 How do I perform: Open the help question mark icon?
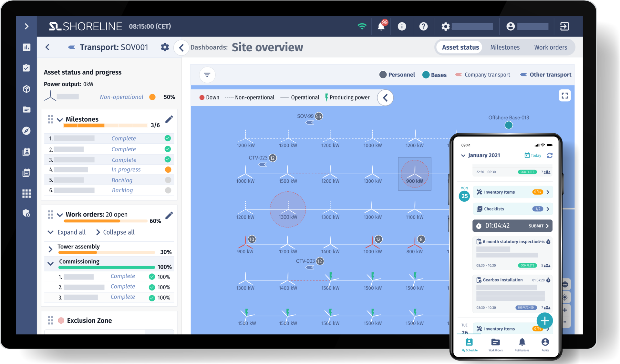tap(423, 26)
